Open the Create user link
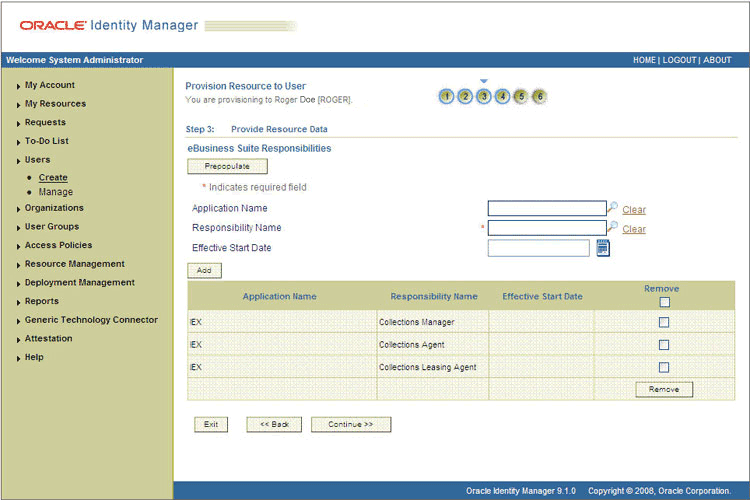Viewport: 750px width, 500px height. pos(53,178)
